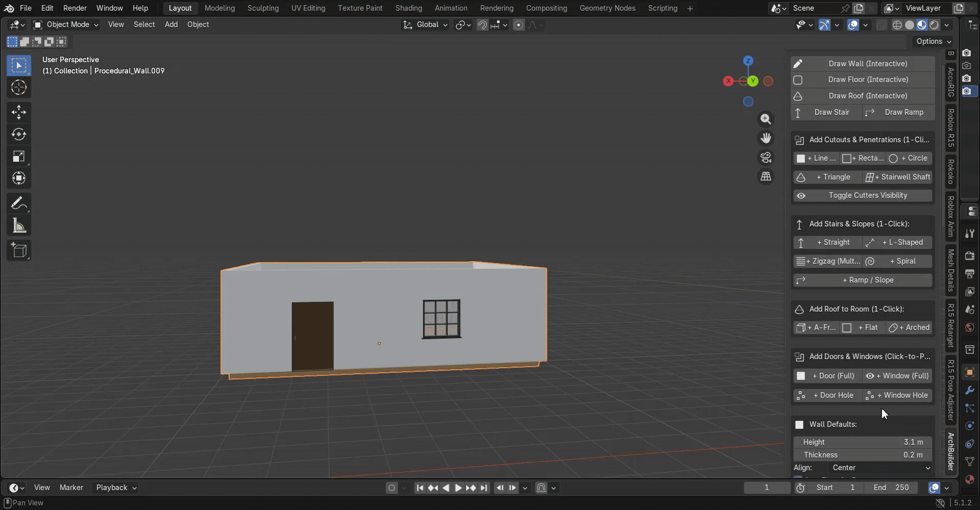The height and width of the screenshot is (510, 980).
Task: Toggle the camera view icon
Action: click(766, 158)
